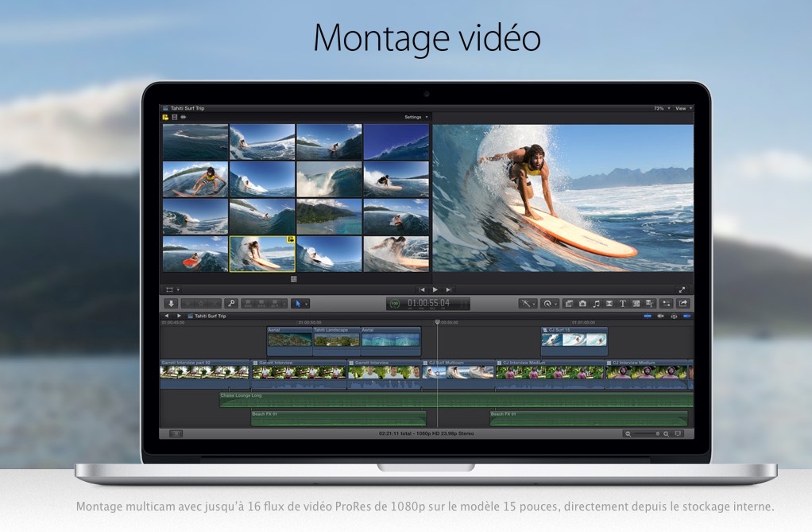Screen dimensions: 812x532
Task: Click the Import Media down-arrow button
Action: coord(171,303)
